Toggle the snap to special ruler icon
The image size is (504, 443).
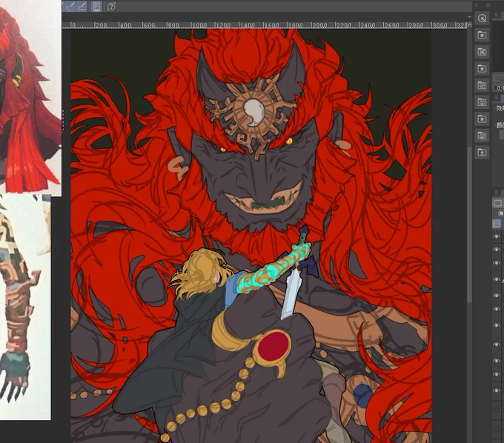(x=82, y=6)
